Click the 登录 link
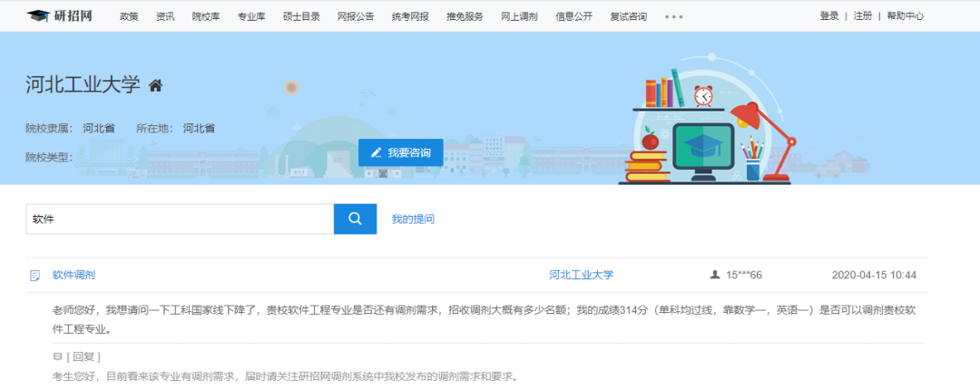 point(828,16)
